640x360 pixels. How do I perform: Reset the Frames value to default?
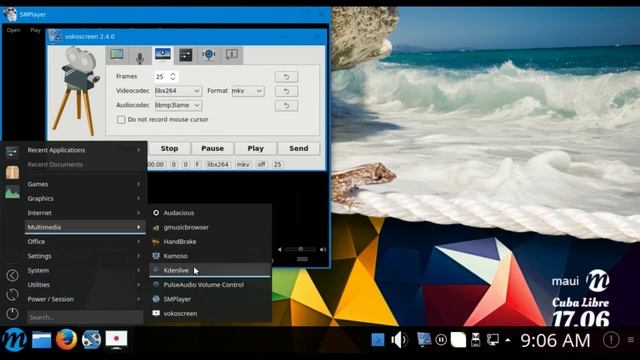click(x=286, y=76)
